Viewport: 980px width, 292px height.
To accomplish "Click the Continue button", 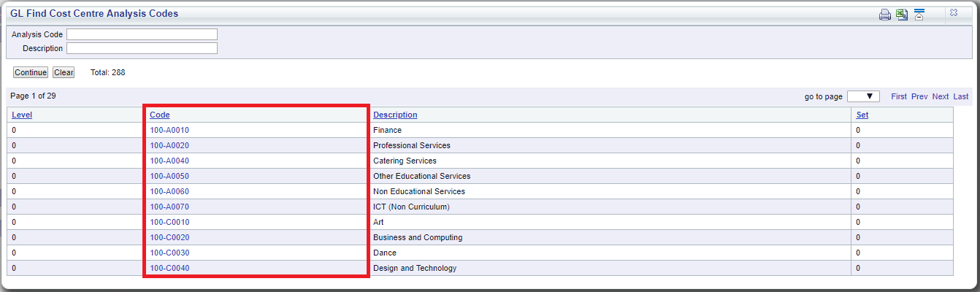I will pyautogui.click(x=31, y=72).
